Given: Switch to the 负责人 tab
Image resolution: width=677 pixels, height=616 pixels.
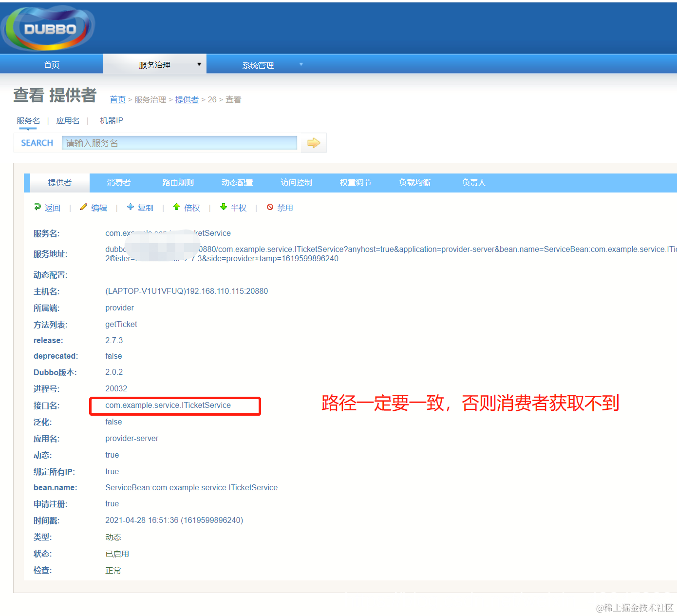Looking at the screenshot, I should 473,183.
